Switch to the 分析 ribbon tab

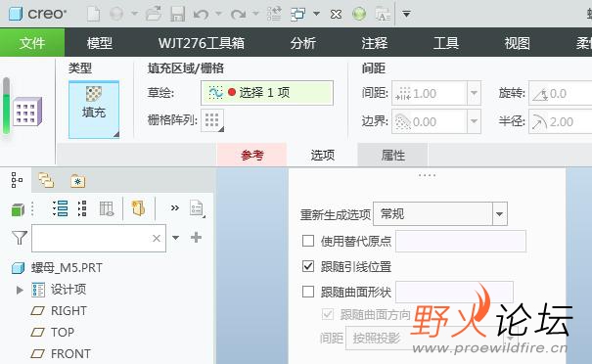pos(302,43)
